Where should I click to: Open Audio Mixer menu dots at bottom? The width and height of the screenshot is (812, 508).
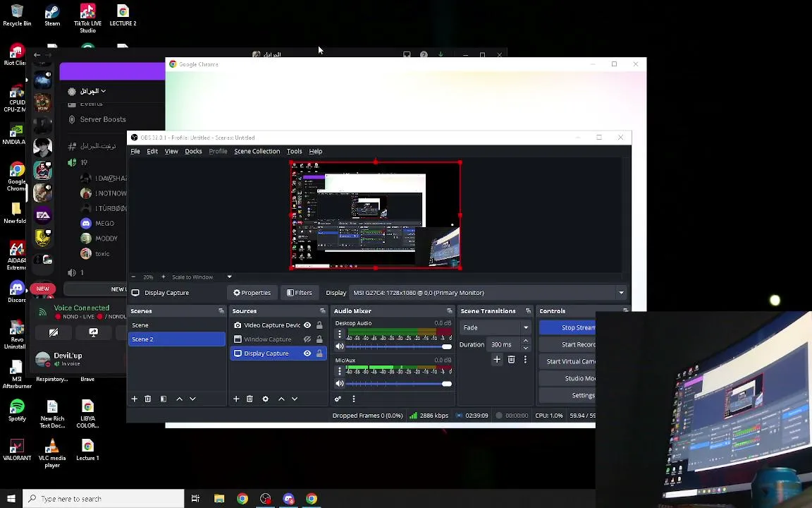pos(354,399)
